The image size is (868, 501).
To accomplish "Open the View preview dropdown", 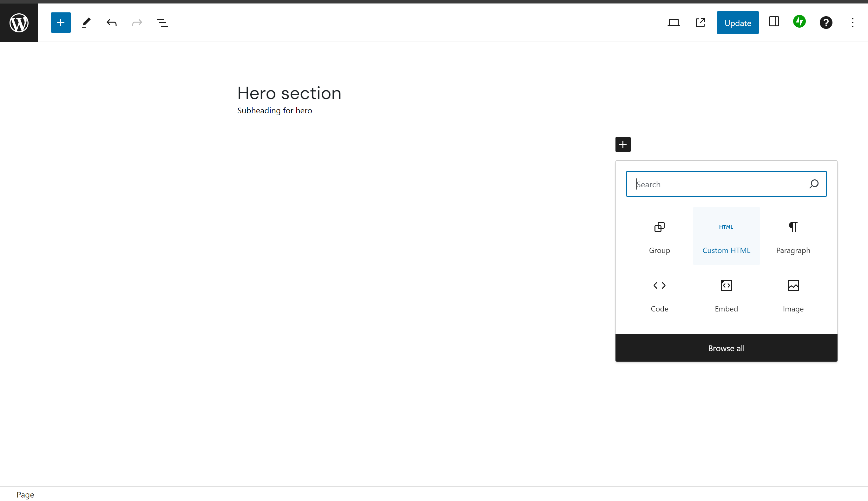I will pyautogui.click(x=674, y=22).
